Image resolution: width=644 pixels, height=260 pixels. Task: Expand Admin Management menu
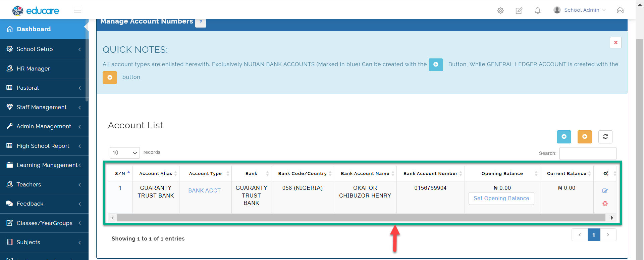(44, 126)
